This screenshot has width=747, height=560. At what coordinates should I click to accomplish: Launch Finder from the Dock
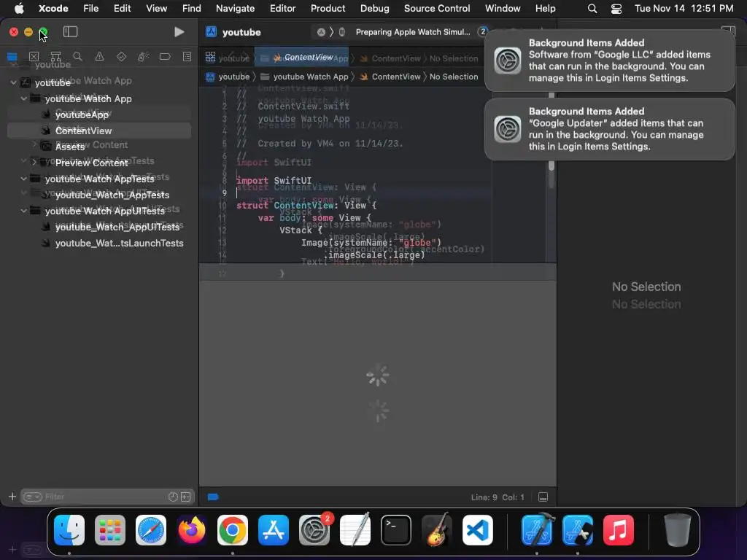point(69,530)
